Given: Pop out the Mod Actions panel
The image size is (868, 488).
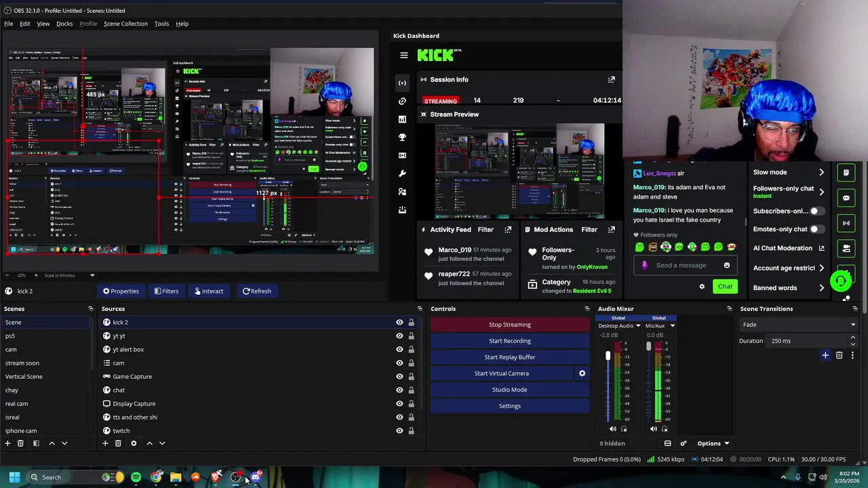Looking at the screenshot, I should pyautogui.click(x=611, y=230).
